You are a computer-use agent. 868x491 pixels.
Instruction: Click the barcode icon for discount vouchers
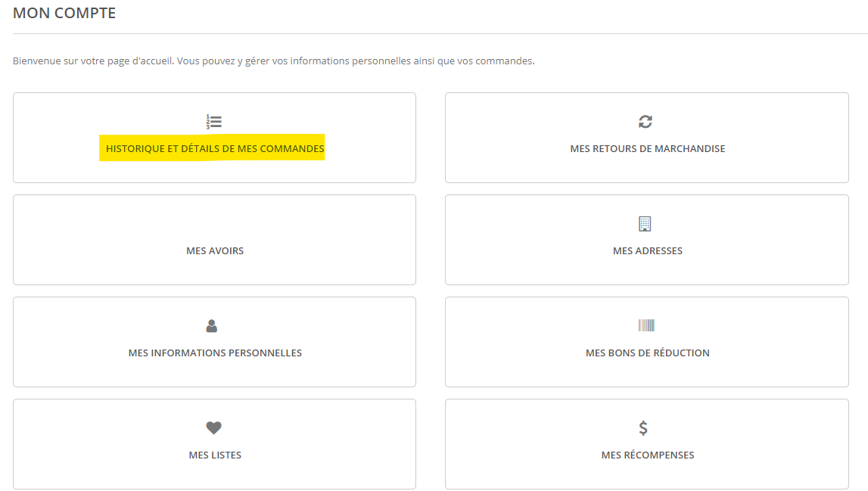point(646,325)
